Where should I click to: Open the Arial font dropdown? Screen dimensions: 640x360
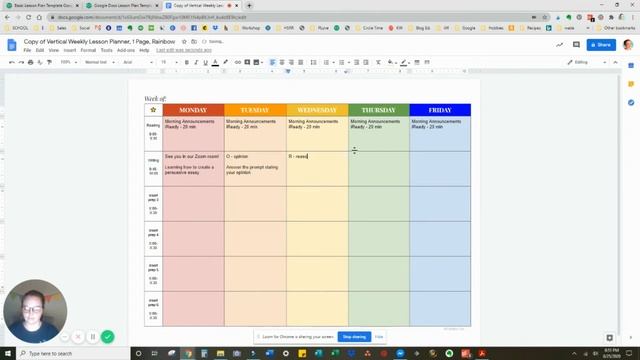[x=138, y=62]
